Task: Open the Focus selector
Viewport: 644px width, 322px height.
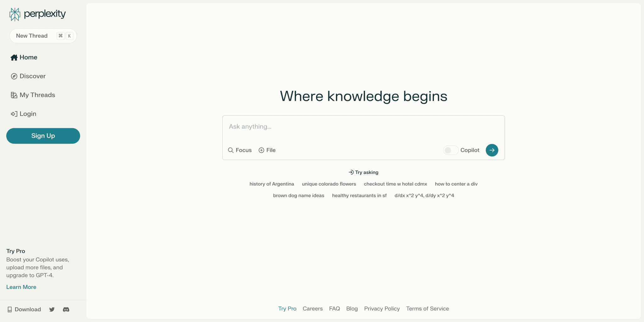Action: [x=240, y=150]
